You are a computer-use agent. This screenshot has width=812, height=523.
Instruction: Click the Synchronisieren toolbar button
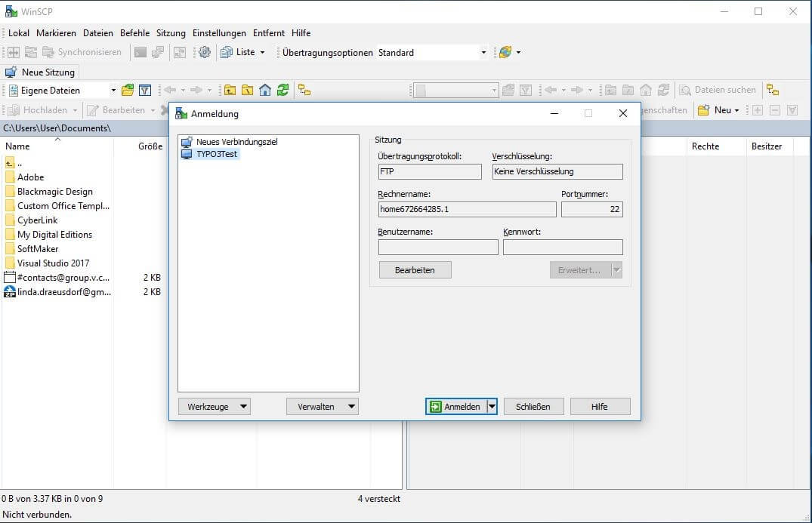[82, 52]
